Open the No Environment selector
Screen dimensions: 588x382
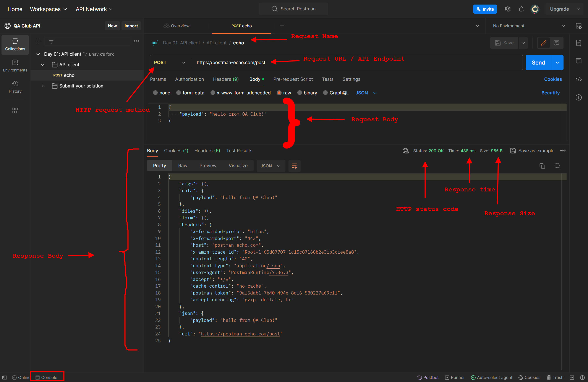[x=529, y=26]
